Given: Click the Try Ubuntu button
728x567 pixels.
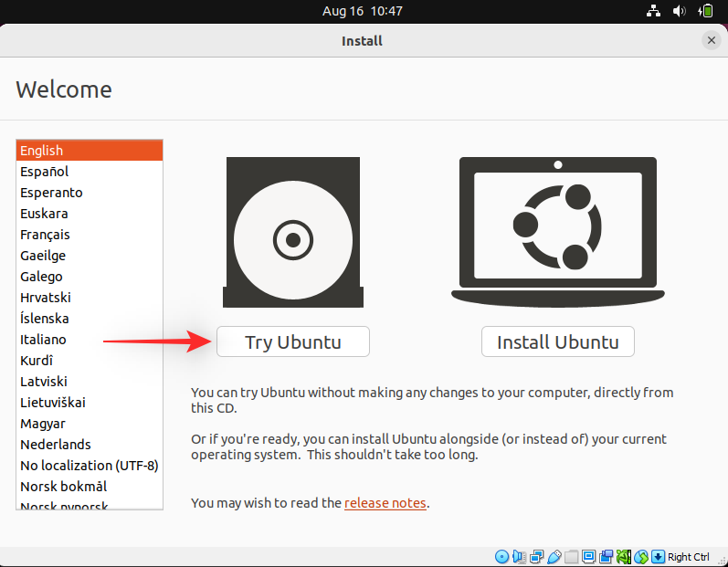Looking at the screenshot, I should tap(293, 341).
